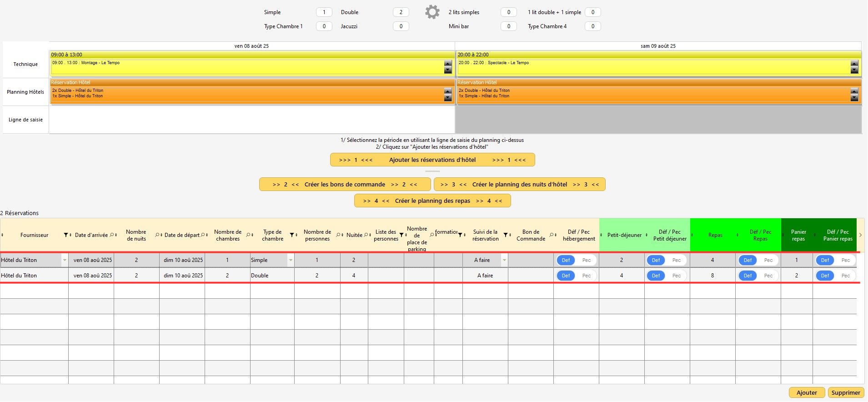Click the Simple room count field
This screenshot has height=402, width=868.
pos(324,12)
